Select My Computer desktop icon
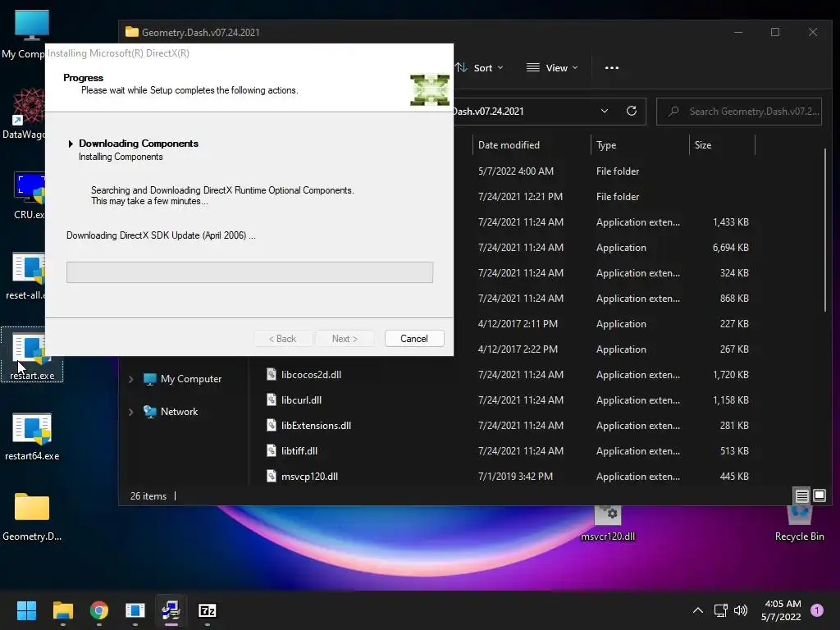Screen dimensions: 840x630 tap(25, 34)
